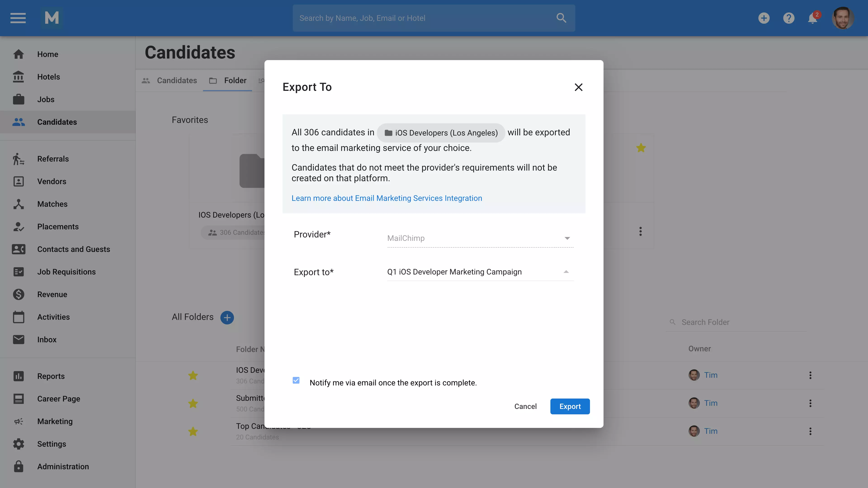Open Referrals from sidebar
Viewport: 868px width, 488px height.
[53, 159]
